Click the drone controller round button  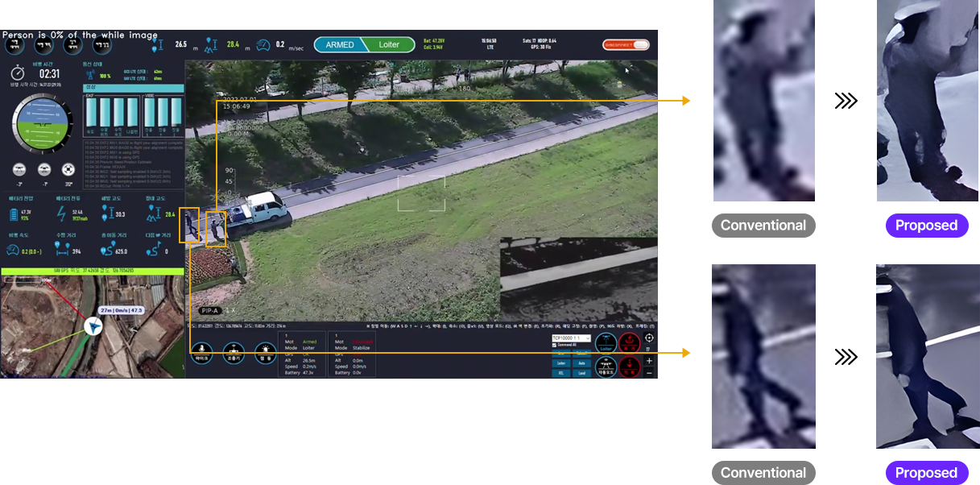point(234,352)
